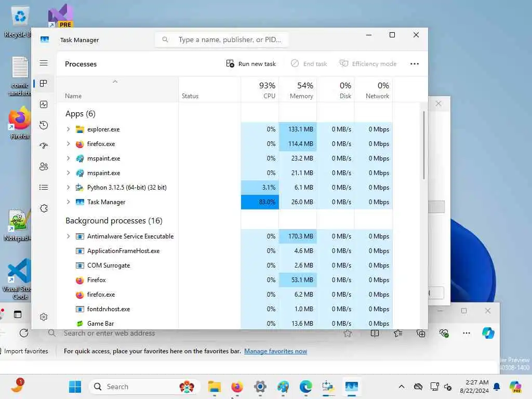
Task: Click Efficiency mode button
Action: (368, 64)
